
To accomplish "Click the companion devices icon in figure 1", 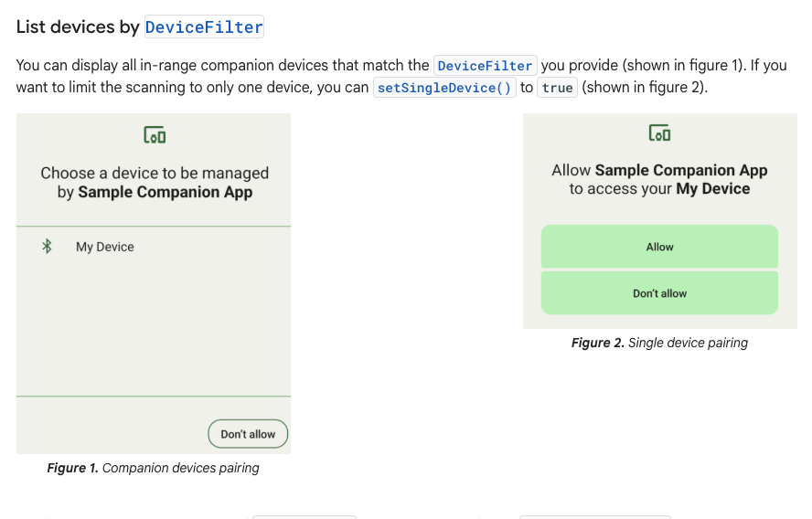I will click(155, 135).
